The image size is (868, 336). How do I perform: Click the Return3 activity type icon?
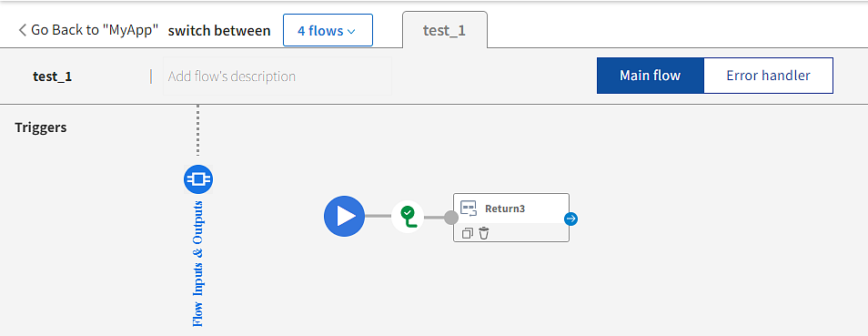click(x=469, y=209)
